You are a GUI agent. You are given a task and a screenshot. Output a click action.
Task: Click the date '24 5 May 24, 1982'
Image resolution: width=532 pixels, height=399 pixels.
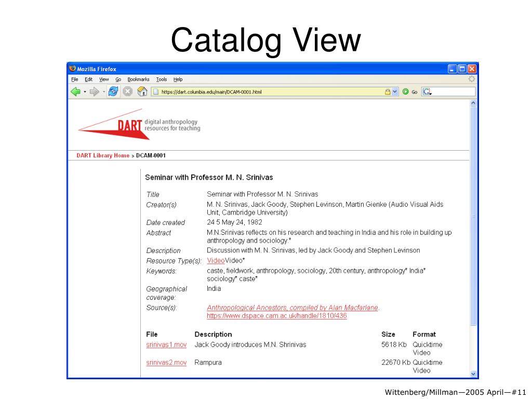coord(234,222)
